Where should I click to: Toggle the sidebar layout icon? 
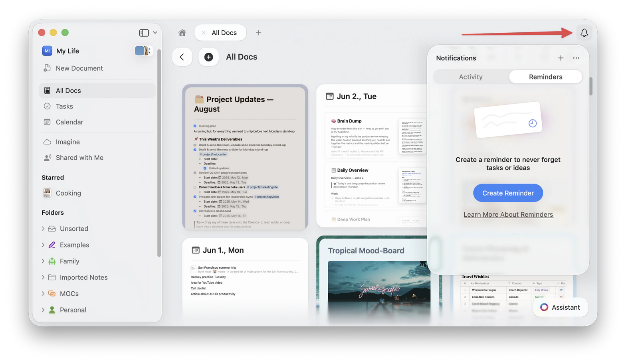tap(144, 33)
